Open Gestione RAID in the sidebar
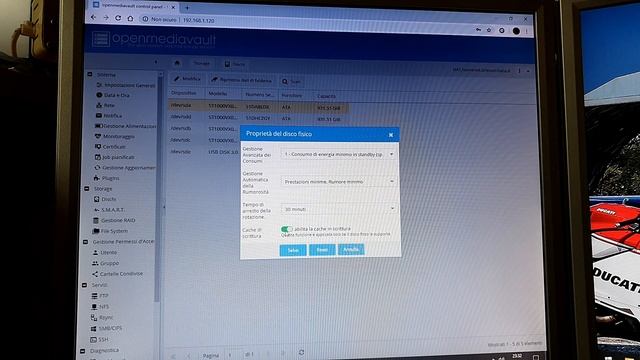The image size is (640, 360). (x=114, y=220)
